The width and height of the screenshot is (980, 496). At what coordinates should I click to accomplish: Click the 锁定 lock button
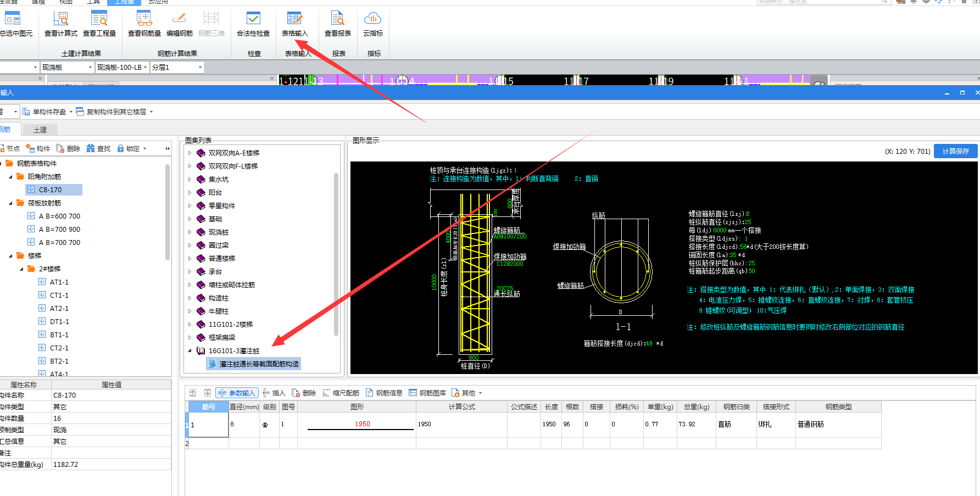pyautogui.click(x=129, y=149)
